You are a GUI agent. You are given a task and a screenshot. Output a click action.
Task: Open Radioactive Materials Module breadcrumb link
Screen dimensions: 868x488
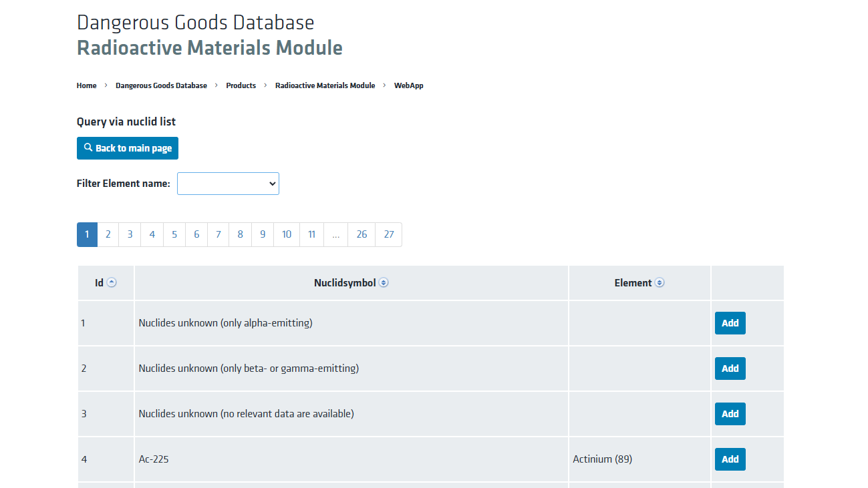click(325, 85)
